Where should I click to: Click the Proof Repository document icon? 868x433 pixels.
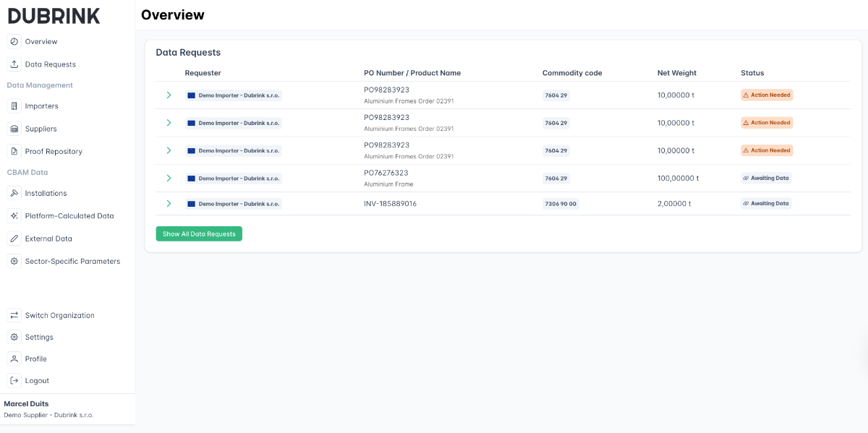point(14,151)
